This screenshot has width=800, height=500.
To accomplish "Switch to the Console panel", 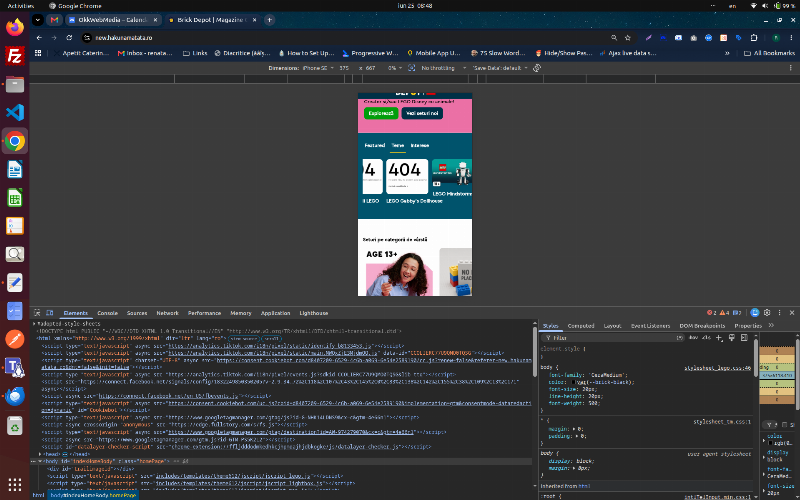I will [x=107, y=313].
